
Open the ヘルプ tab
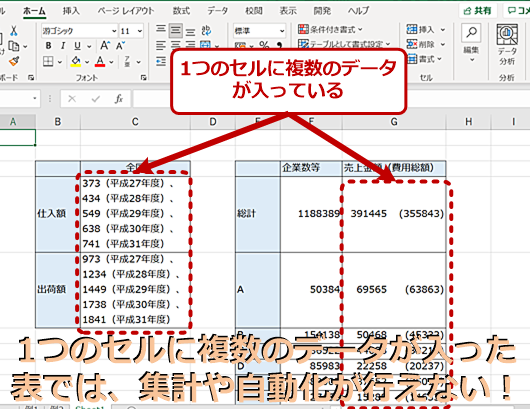pyautogui.click(x=359, y=11)
